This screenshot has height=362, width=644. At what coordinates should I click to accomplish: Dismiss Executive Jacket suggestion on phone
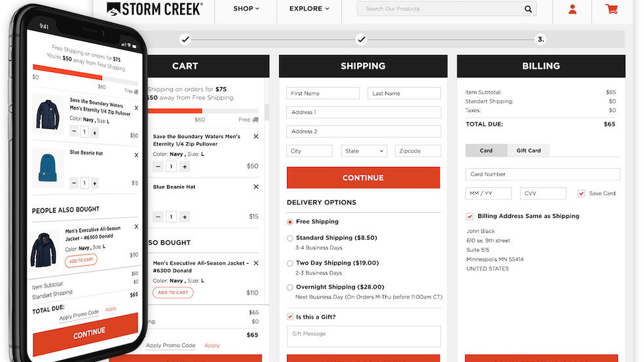[x=136, y=226]
